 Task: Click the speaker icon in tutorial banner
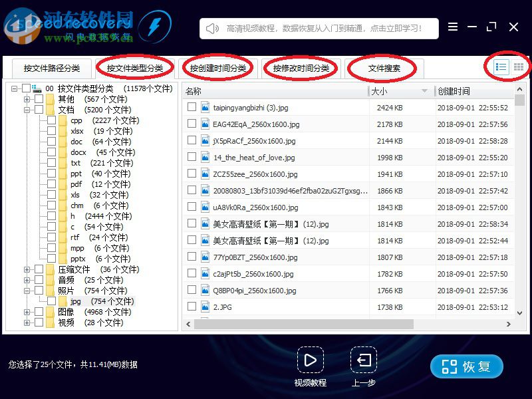point(212,29)
